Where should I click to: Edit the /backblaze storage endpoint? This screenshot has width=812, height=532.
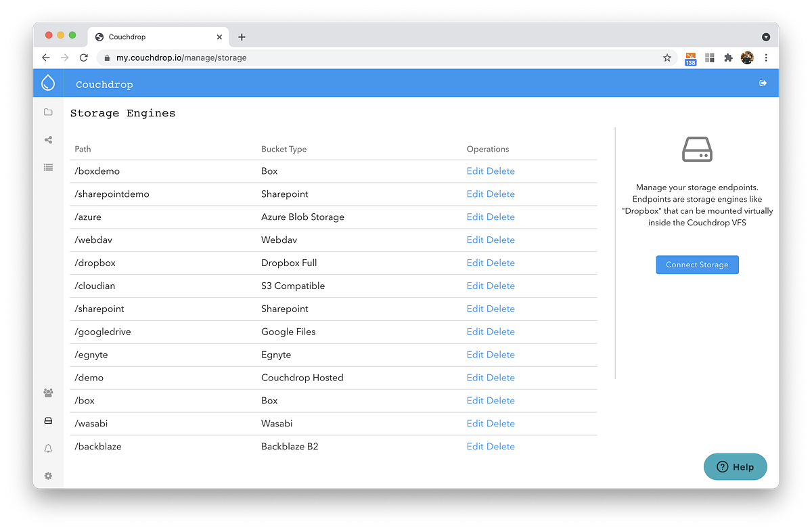pyautogui.click(x=474, y=446)
